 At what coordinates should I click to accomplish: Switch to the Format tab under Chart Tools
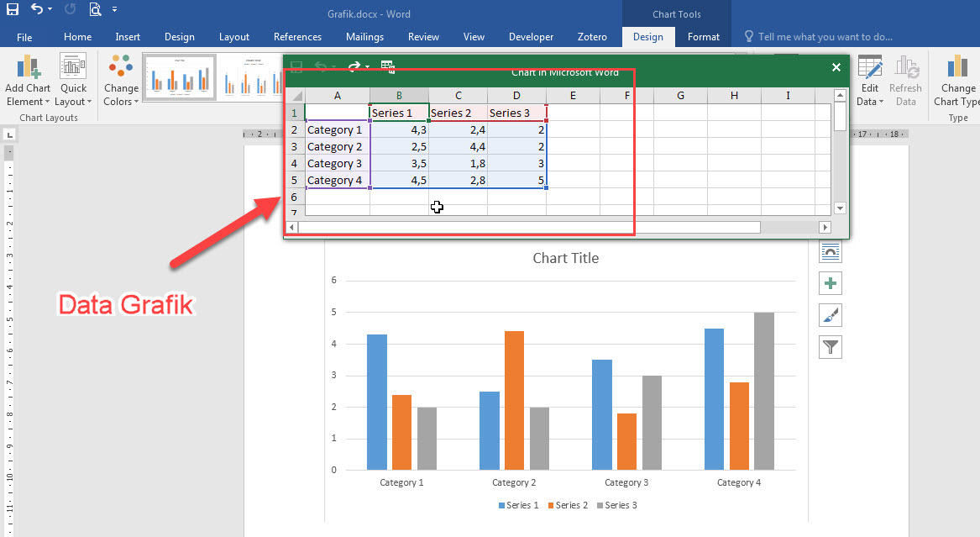click(x=703, y=37)
